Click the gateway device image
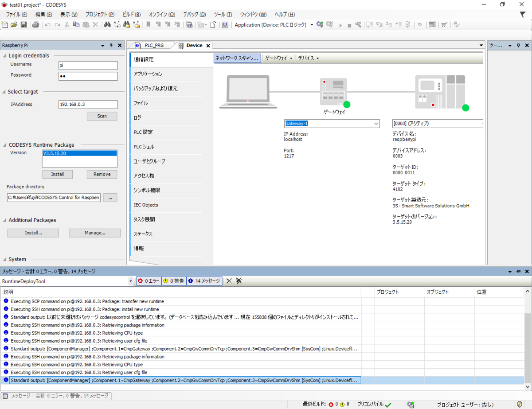Screen dimensions: 532x409 [x=333, y=92]
